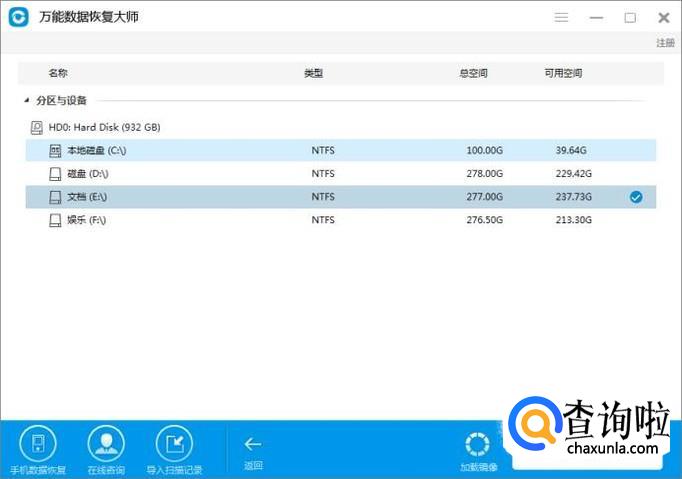Click NTFS type in E: row

pyautogui.click(x=323, y=197)
